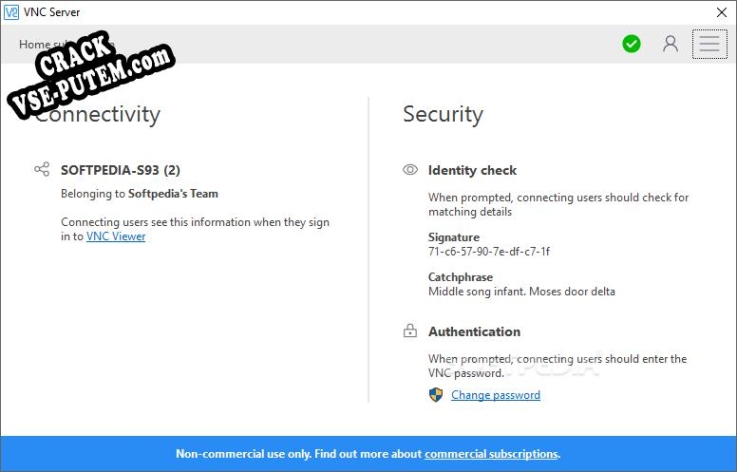Click the catchphrase text Middle song infant
Screen dimensions: 737x472
tap(521, 291)
